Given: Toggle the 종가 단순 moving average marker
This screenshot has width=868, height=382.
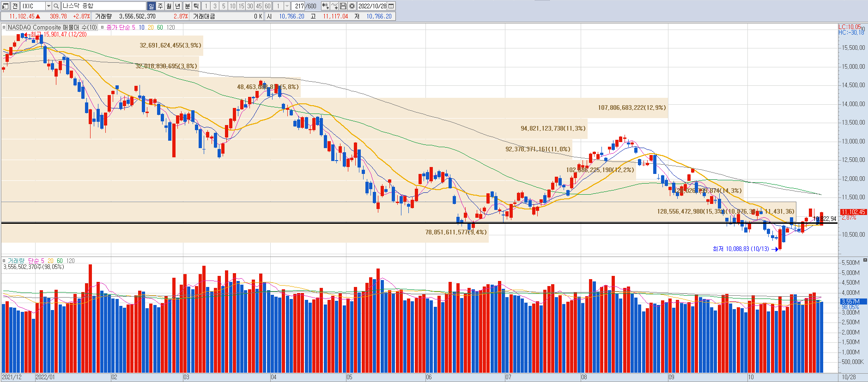Looking at the screenshot, I should click(x=103, y=27).
